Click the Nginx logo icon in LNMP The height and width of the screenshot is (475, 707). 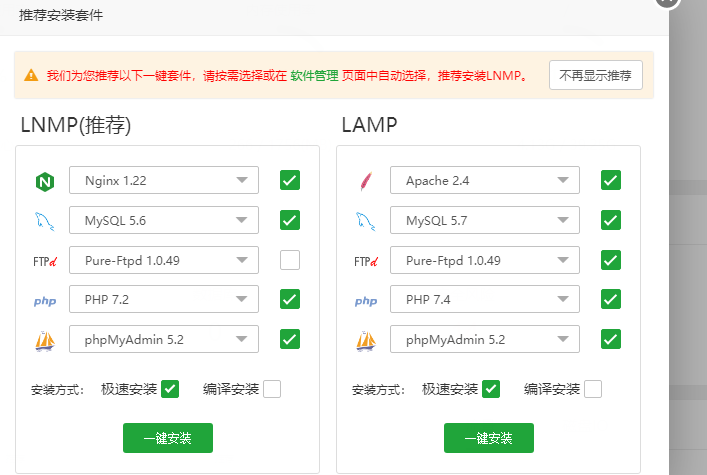coord(45,182)
